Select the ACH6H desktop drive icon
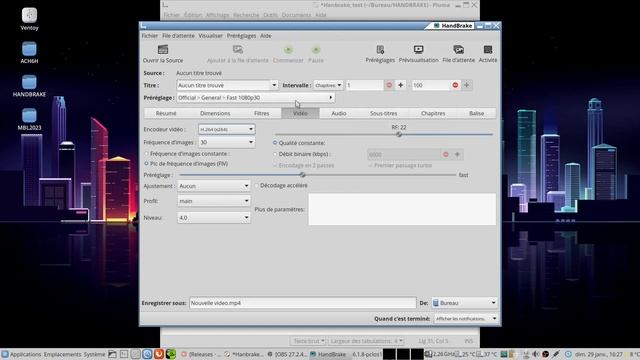The image size is (640, 360). (x=29, y=49)
